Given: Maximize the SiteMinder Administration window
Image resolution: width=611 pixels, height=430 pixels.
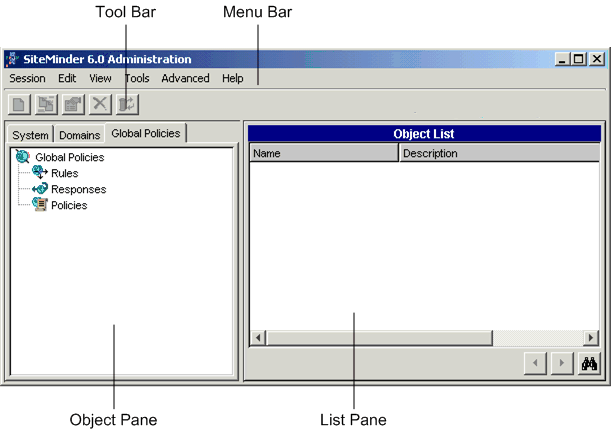Looking at the screenshot, I should 579,59.
